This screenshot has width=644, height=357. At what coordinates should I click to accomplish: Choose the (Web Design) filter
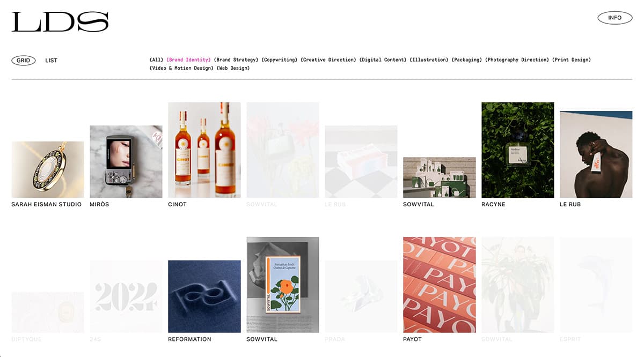[x=233, y=68]
